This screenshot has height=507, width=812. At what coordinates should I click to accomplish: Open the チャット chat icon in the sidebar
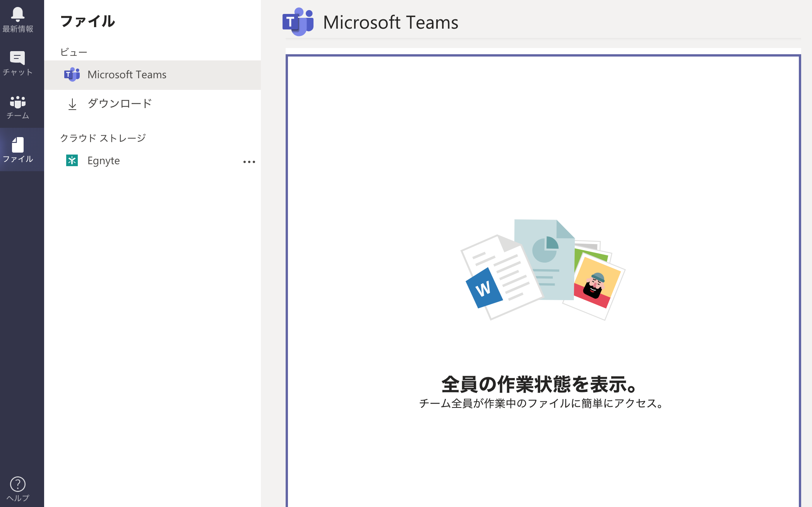[17, 58]
